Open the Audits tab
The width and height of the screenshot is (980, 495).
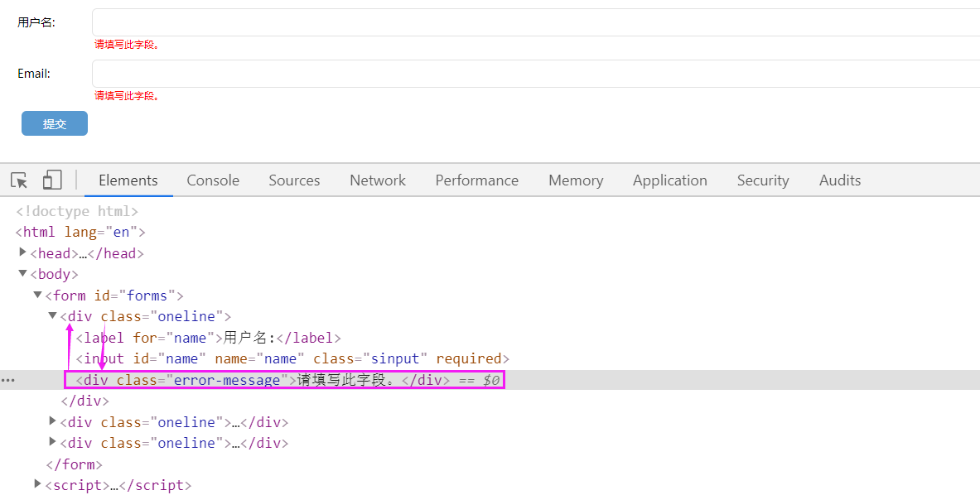(839, 180)
